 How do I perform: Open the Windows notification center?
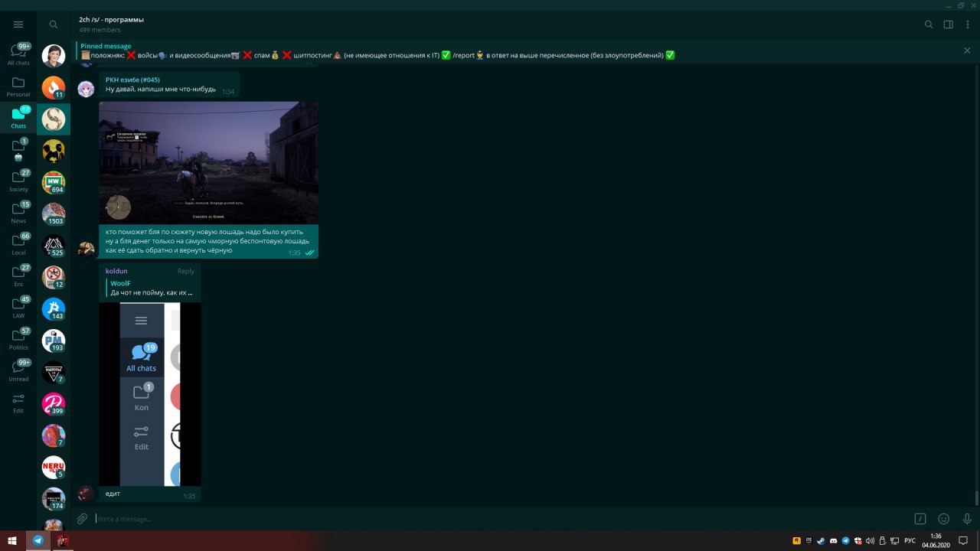[x=964, y=540]
